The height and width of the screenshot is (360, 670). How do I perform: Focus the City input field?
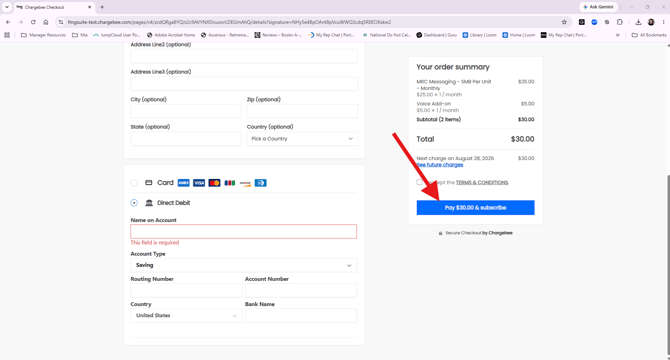click(186, 111)
